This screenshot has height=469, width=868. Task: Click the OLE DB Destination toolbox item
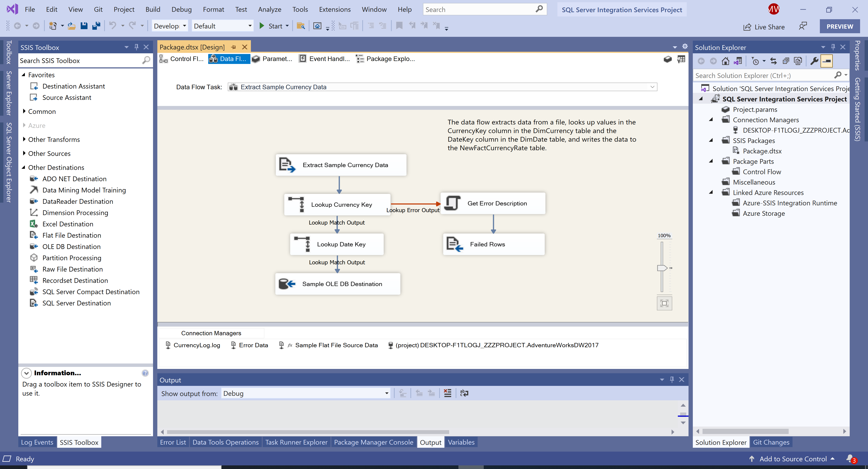[x=71, y=246]
